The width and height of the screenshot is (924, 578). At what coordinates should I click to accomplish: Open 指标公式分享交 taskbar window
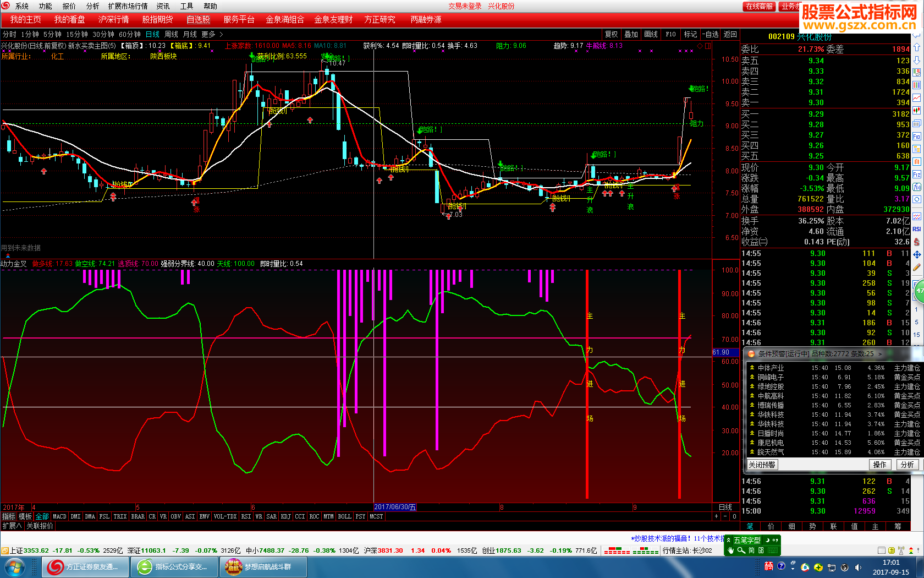click(174, 566)
